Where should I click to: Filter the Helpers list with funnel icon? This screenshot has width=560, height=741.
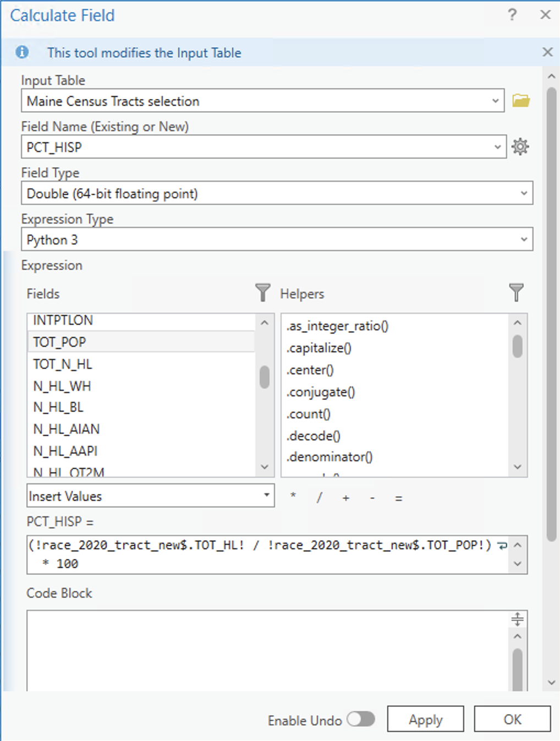(x=515, y=292)
